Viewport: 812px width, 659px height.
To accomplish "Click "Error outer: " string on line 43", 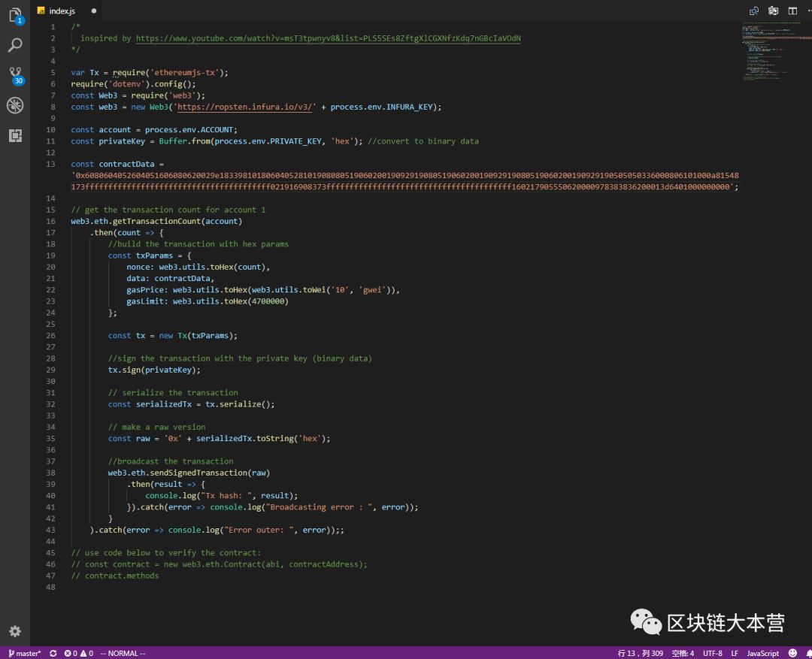I will point(259,530).
